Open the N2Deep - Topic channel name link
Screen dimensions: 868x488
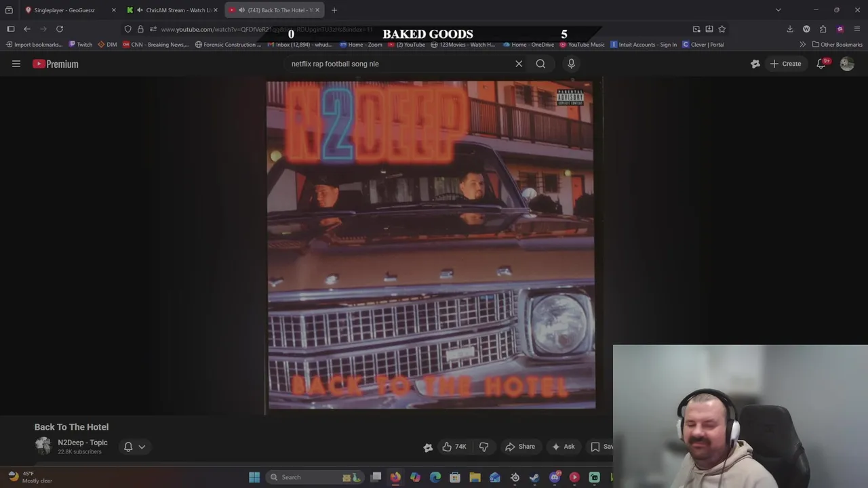tap(82, 443)
